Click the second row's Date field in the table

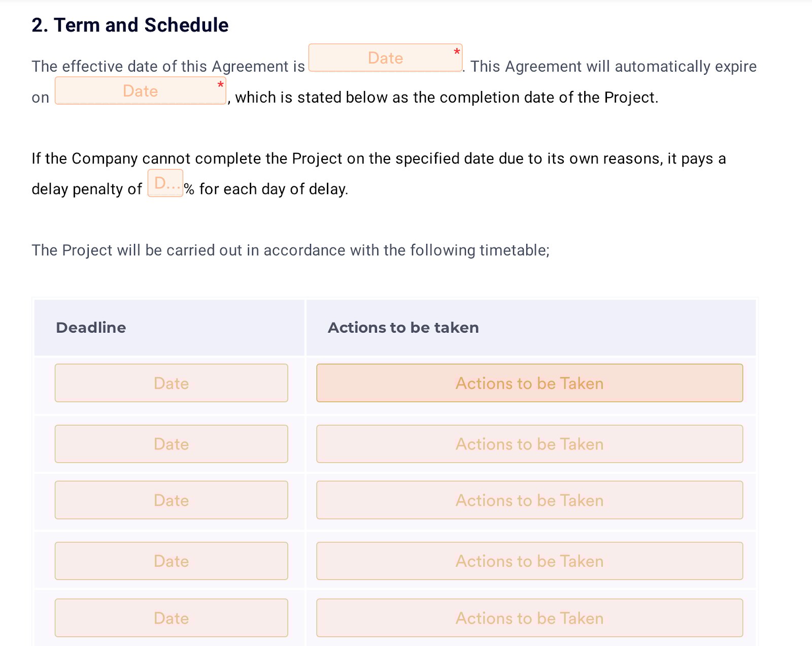point(171,444)
